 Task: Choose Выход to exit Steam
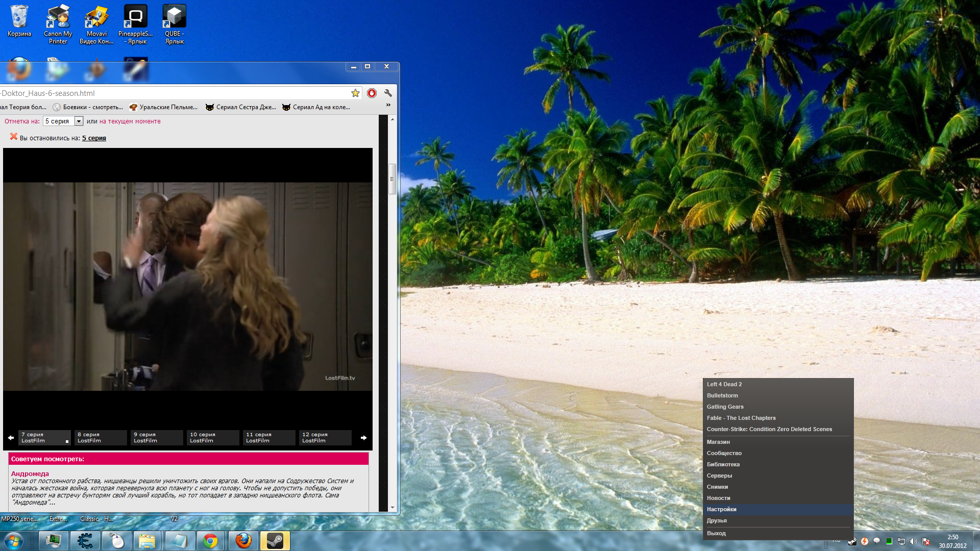point(778,533)
